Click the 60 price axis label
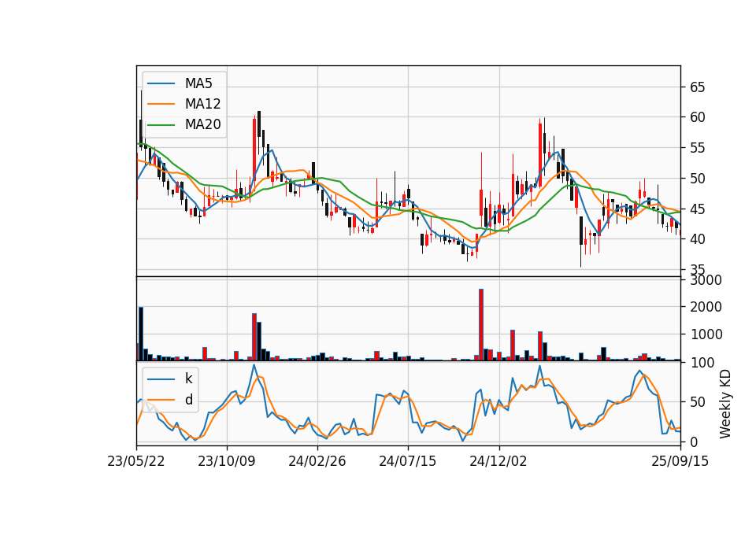Screen dimensions: 756x543 (697, 117)
